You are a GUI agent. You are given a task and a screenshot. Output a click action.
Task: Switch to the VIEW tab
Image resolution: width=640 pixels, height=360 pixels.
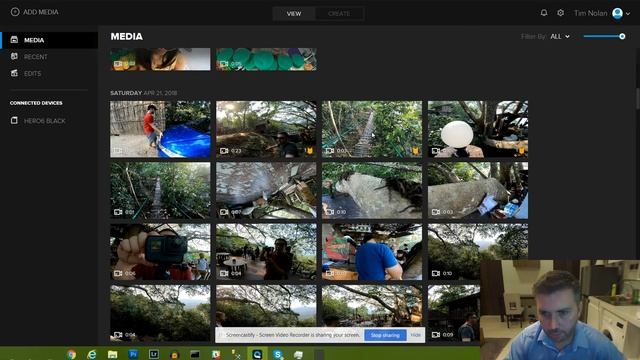294,13
